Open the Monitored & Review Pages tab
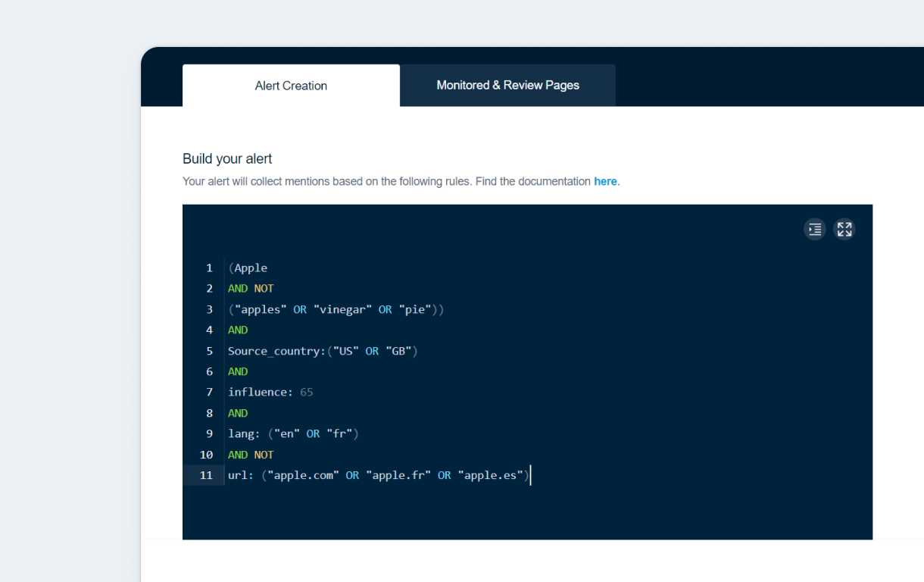 coord(507,86)
